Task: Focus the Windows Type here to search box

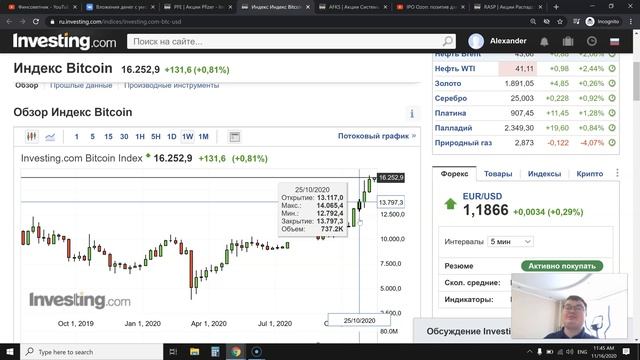Action: [91, 351]
